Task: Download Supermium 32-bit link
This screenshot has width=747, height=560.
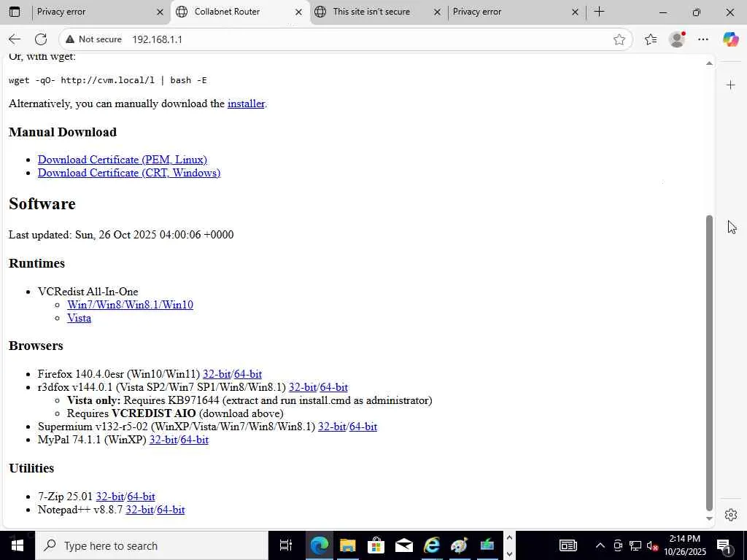Action: pos(332,427)
